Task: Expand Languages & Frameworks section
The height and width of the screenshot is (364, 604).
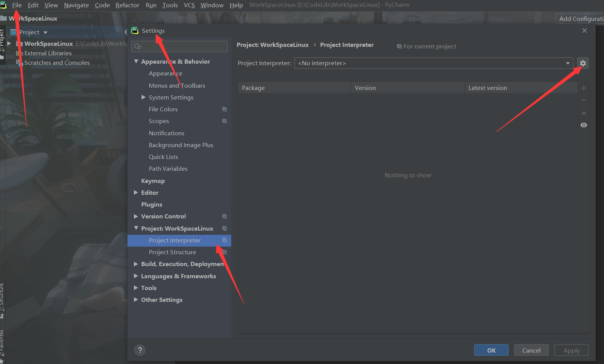Action: click(136, 276)
